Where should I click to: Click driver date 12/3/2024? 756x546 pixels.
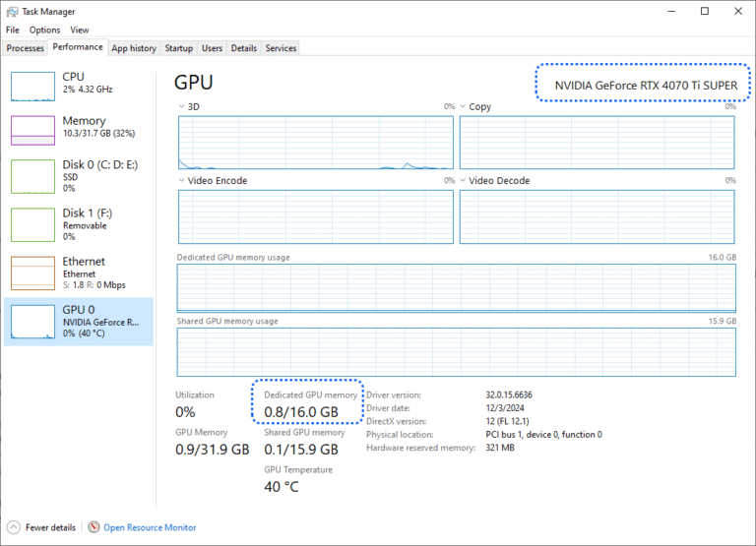(x=504, y=407)
